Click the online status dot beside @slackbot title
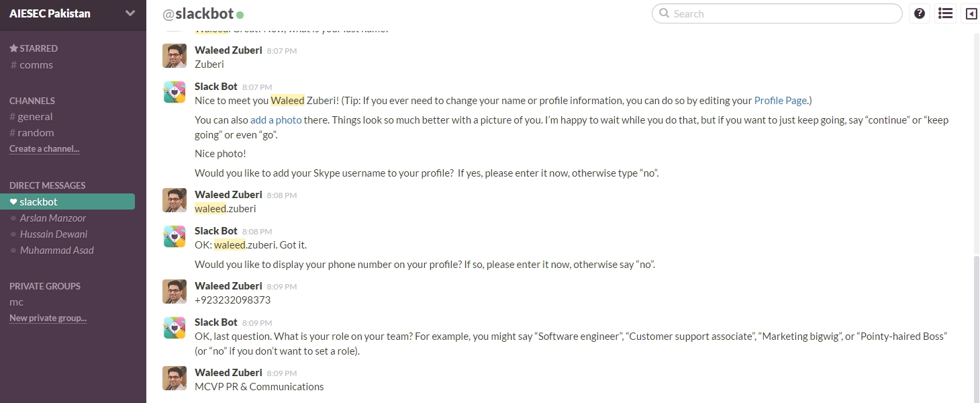The image size is (980, 403). click(x=240, y=14)
